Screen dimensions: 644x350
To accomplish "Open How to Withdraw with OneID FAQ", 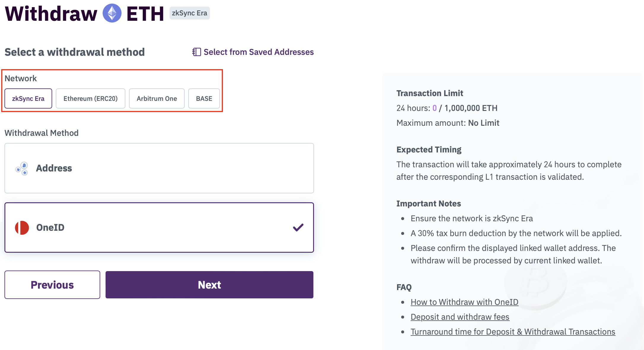I will [x=464, y=302].
